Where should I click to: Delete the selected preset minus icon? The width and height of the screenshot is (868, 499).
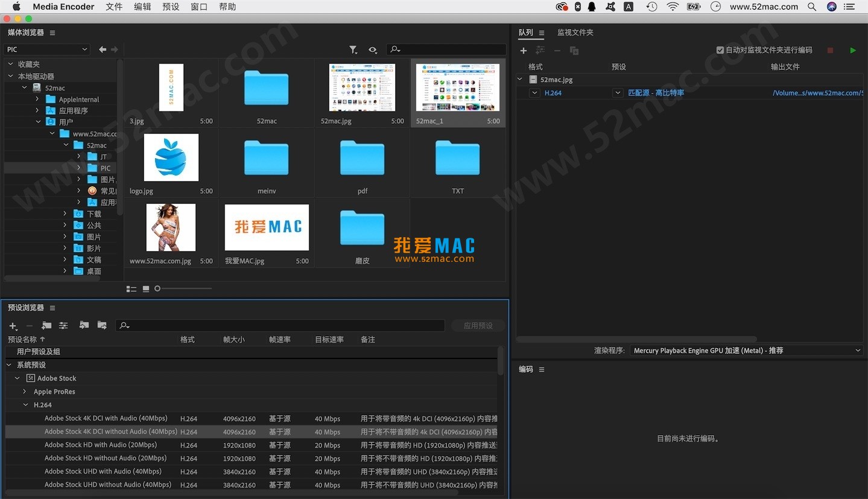tap(30, 326)
